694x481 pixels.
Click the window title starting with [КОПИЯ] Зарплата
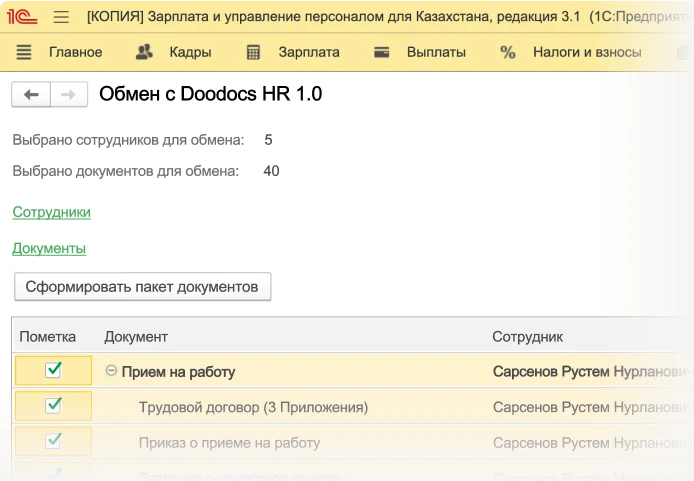click(389, 17)
